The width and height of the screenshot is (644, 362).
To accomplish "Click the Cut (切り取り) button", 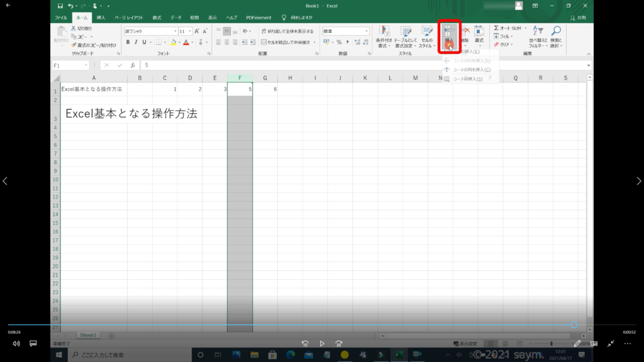I will pos(80,28).
